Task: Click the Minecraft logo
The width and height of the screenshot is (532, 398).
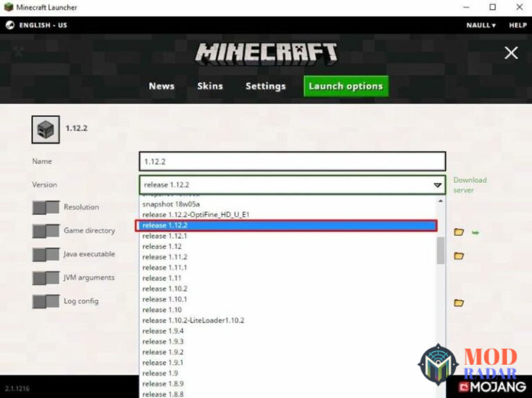Action: point(266,53)
